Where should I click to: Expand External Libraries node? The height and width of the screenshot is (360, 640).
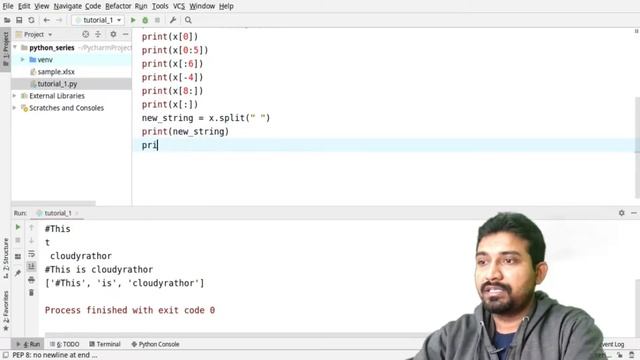pyautogui.click(x=15, y=96)
